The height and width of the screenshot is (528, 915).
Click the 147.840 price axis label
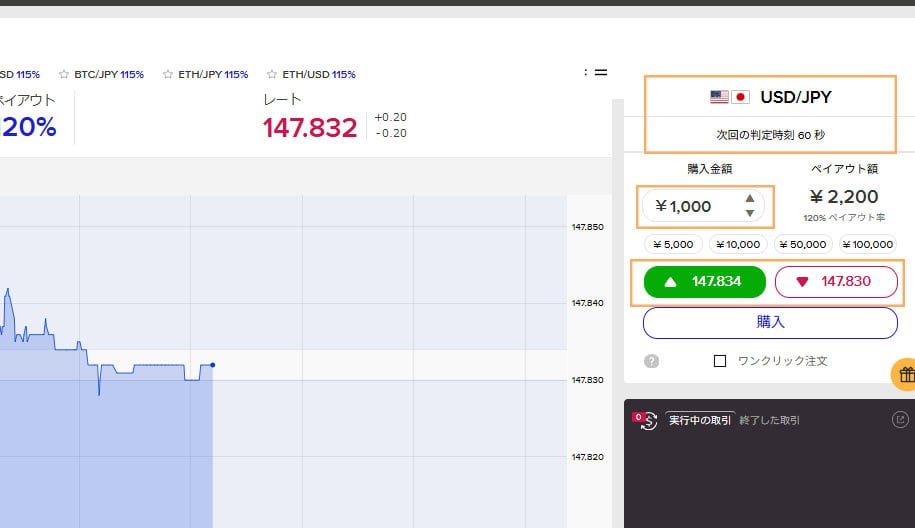(x=588, y=303)
